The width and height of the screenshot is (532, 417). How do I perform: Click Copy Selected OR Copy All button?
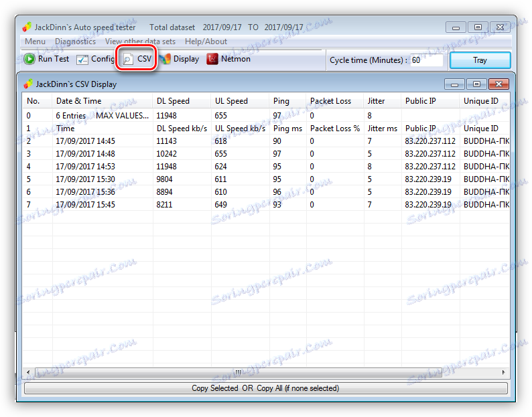265,388
